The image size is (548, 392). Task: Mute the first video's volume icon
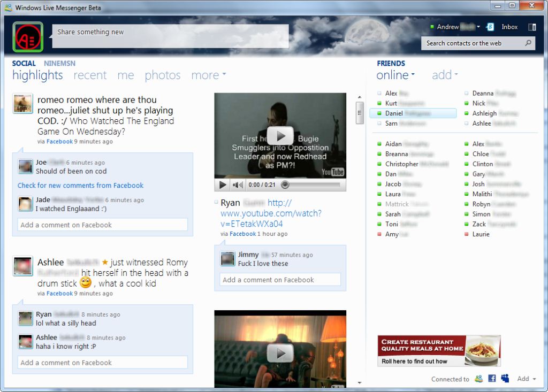point(238,185)
